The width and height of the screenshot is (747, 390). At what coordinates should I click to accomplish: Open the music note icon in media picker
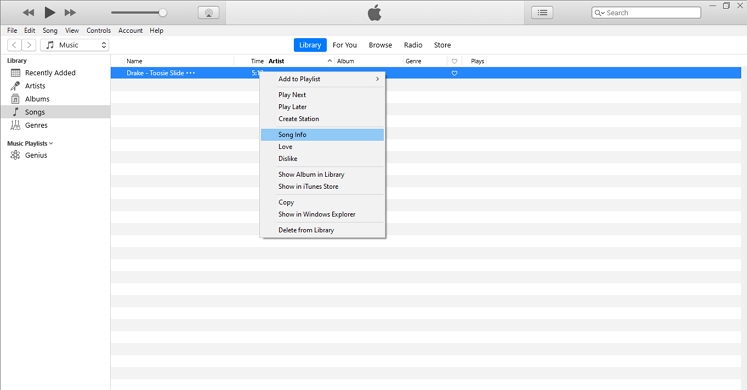coord(50,45)
